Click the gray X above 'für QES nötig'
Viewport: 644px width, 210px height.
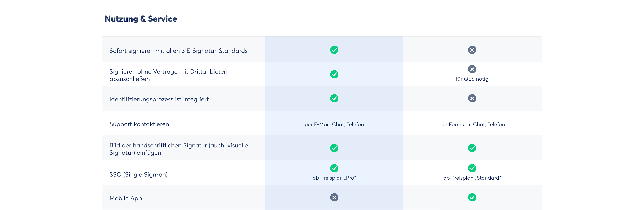pyautogui.click(x=472, y=69)
